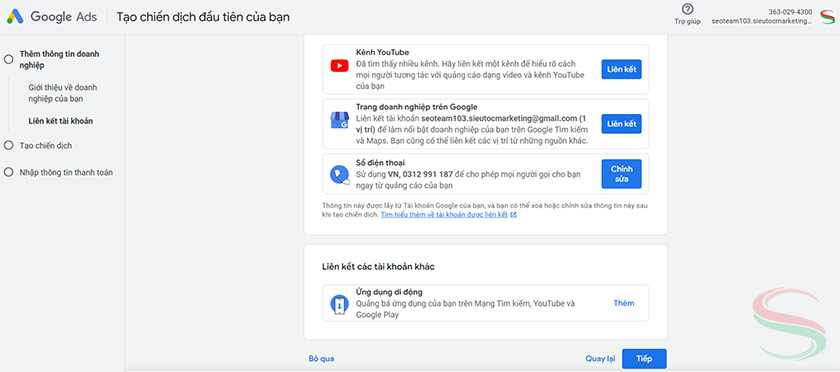Click the Tạo chiến dịch đầu tiên của bạn title
This screenshot has height=372, width=840.
click(x=203, y=17)
